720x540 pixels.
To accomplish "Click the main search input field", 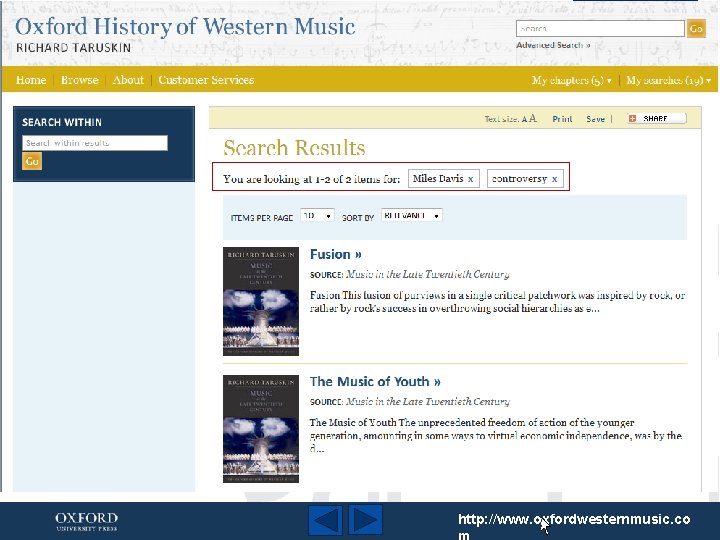I will (x=600, y=28).
